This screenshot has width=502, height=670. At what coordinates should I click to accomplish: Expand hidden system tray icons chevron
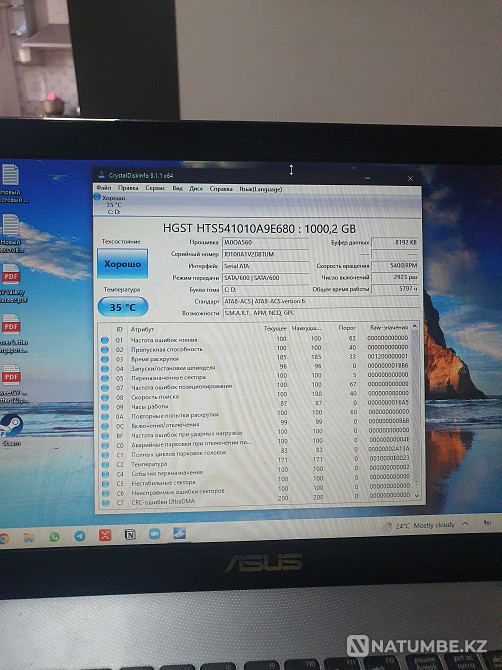[466, 524]
